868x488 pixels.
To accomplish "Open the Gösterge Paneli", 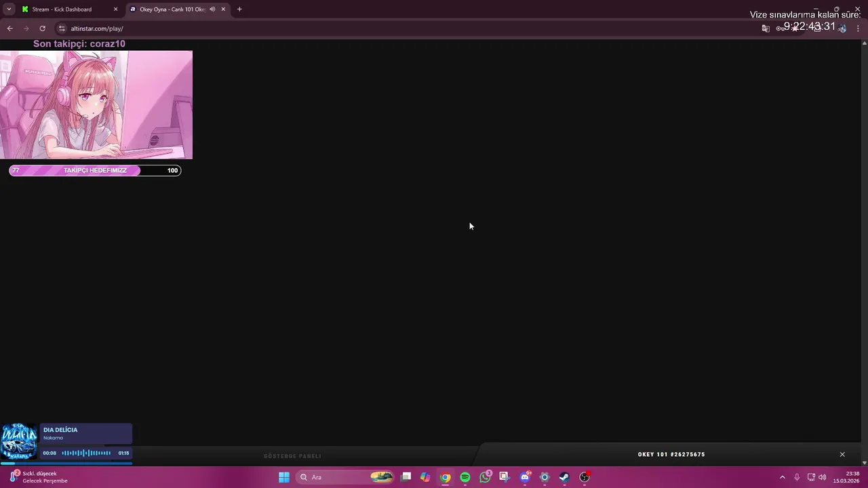I will (292, 456).
